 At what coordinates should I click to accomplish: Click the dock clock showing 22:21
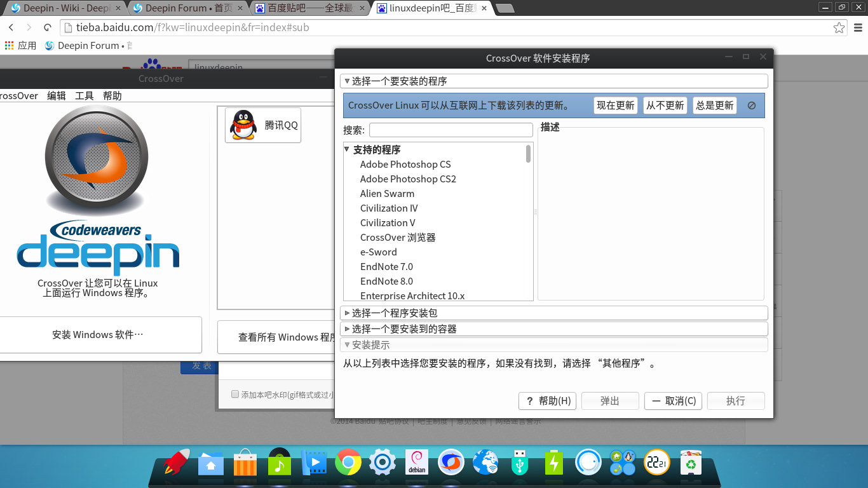[x=657, y=463]
